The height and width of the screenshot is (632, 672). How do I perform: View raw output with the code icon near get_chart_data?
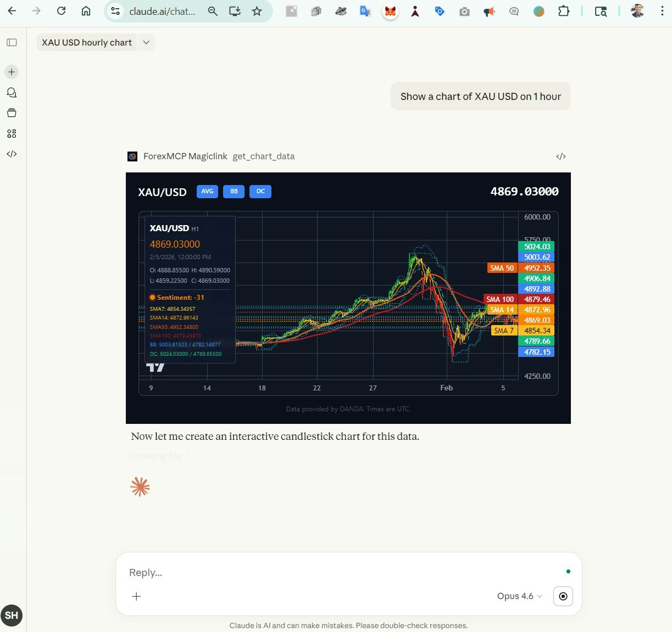coord(561,156)
